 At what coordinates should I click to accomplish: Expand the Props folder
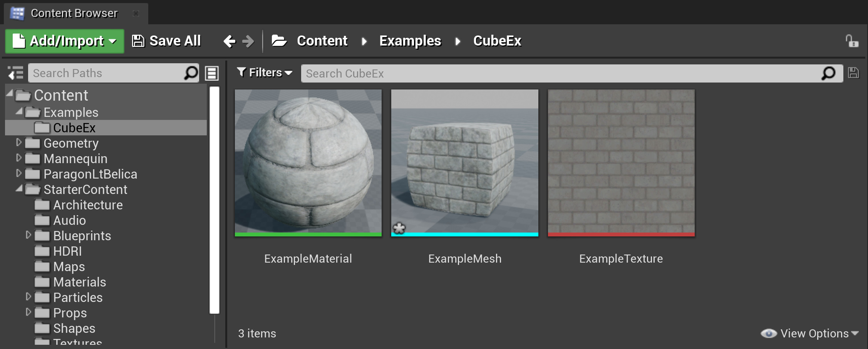point(28,312)
